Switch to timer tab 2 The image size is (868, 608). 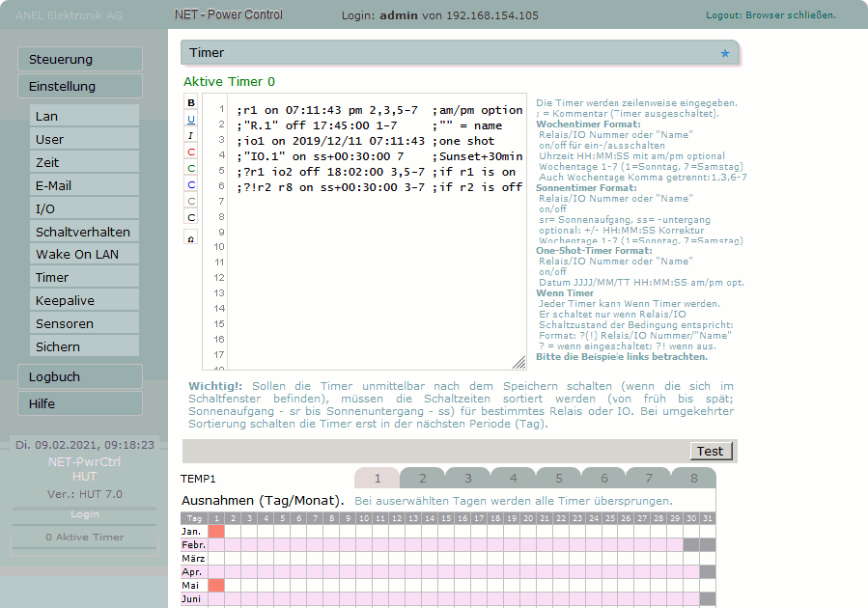pos(422,478)
